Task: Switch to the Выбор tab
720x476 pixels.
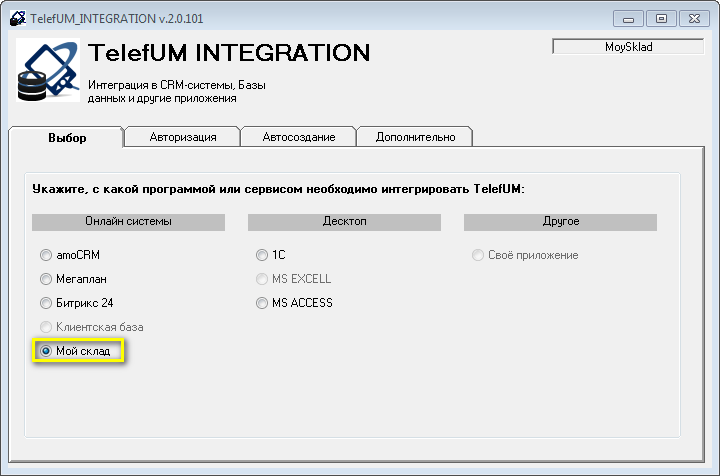Action: (67, 138)
